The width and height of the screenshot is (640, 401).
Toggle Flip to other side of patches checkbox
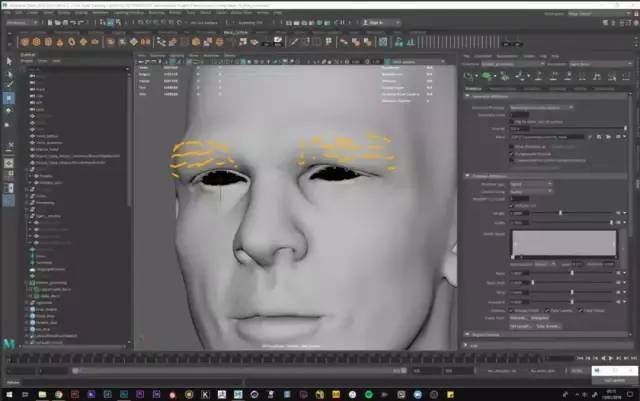point(512,122)
